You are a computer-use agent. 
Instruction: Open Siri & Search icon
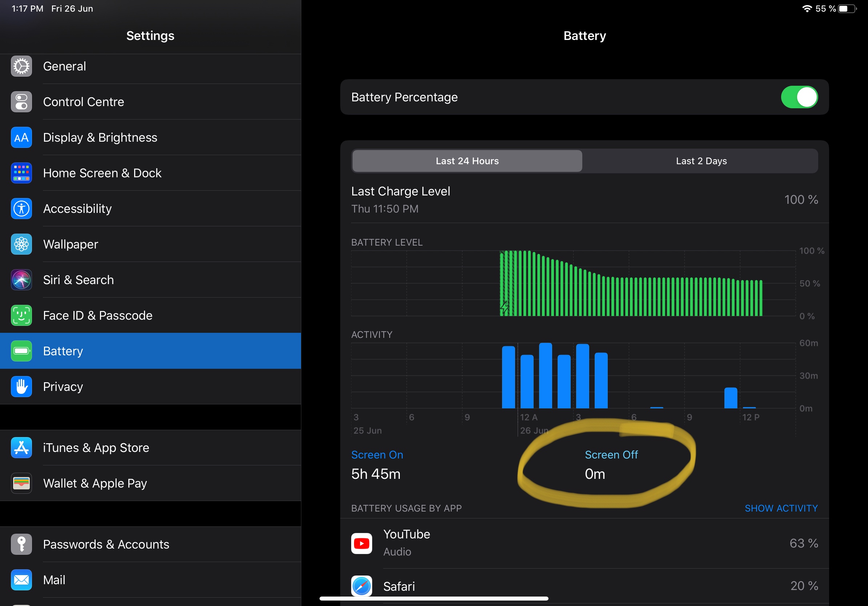21,280
